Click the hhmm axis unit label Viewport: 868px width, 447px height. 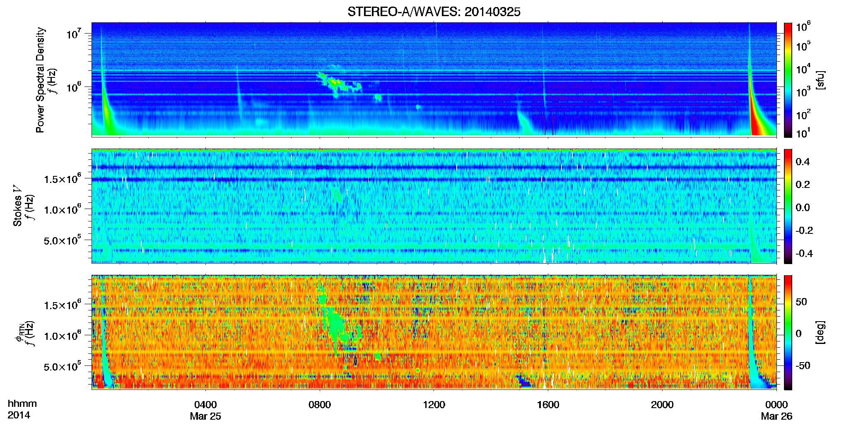point(22,404)
